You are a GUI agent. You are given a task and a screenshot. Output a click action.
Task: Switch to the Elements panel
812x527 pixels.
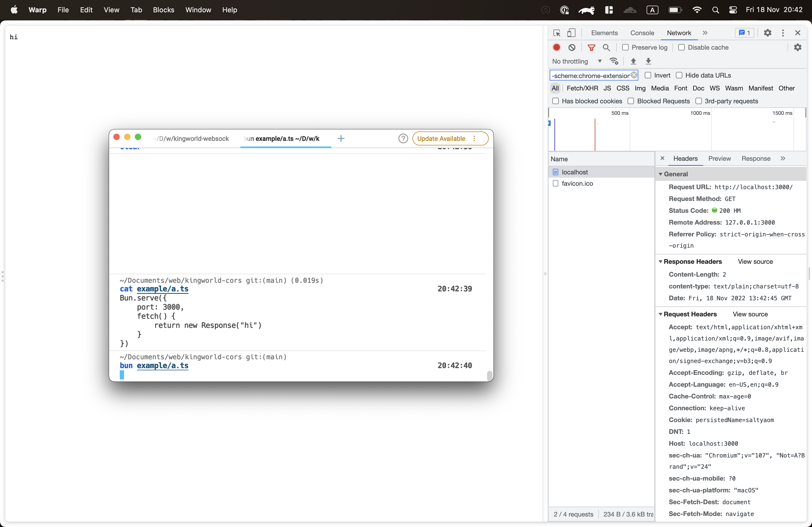pos(604,33)
